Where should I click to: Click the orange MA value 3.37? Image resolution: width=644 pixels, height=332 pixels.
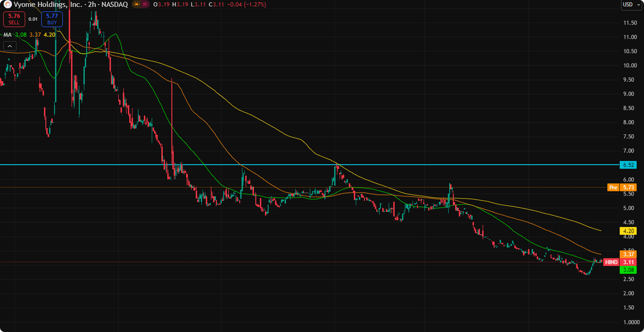tap(35, 34)
